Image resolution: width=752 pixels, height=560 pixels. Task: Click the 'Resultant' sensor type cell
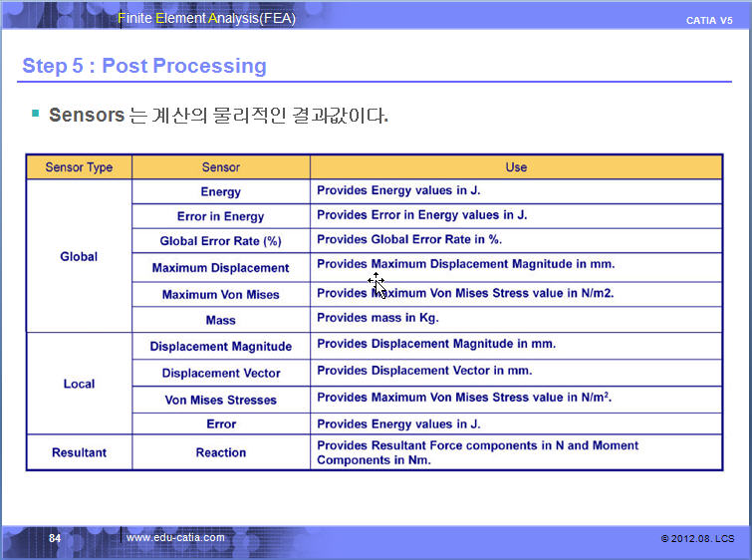click(79, 452)
